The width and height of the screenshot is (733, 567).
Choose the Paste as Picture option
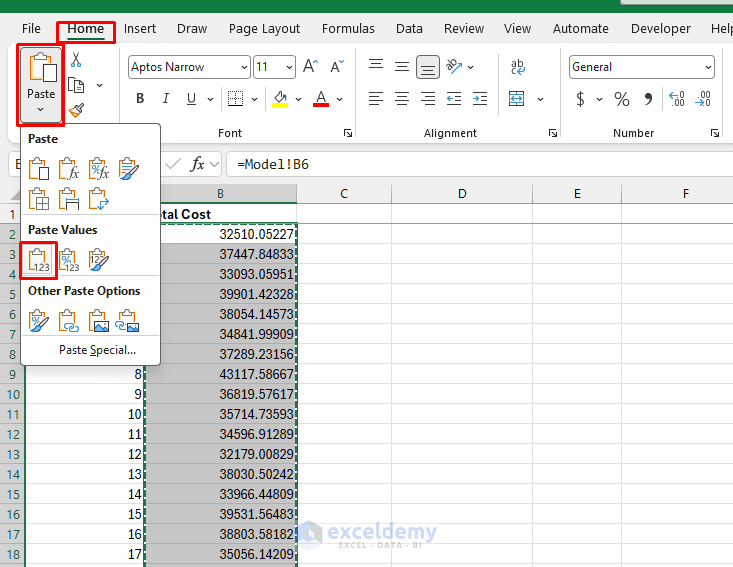point(98,321)
